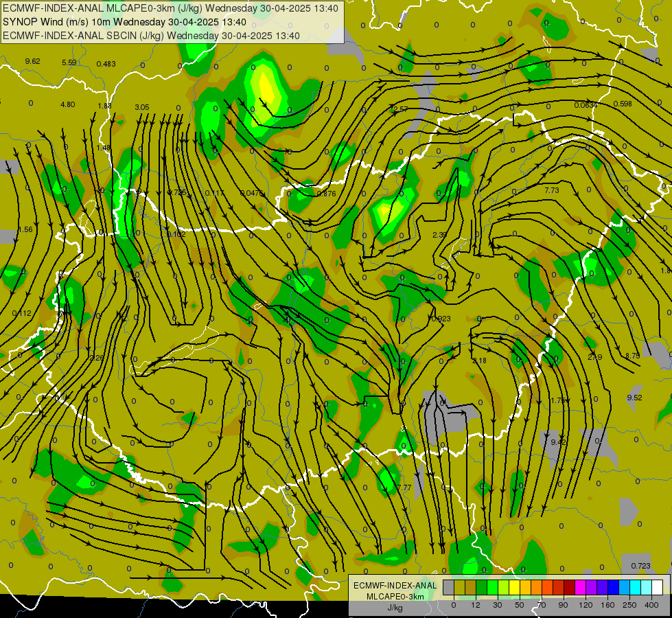The image size is (672, 618).
Task: Click the map value '3.05'
Action: pos(142,107)
